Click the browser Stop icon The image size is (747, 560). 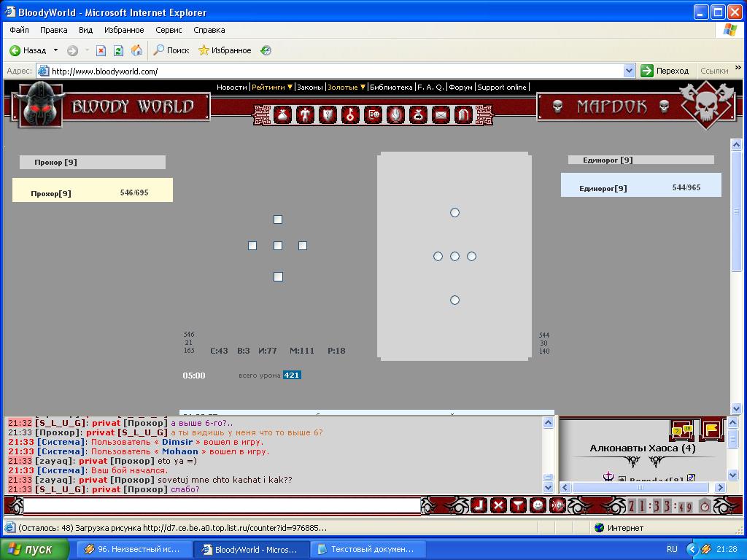coord(101,50)
